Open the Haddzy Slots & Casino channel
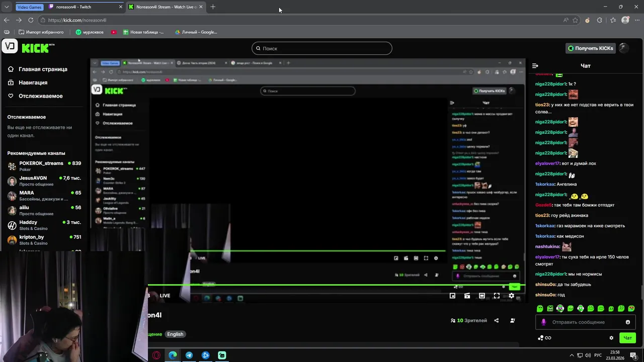The width and height of the screenshot is (644, 362). click(44, 225)
